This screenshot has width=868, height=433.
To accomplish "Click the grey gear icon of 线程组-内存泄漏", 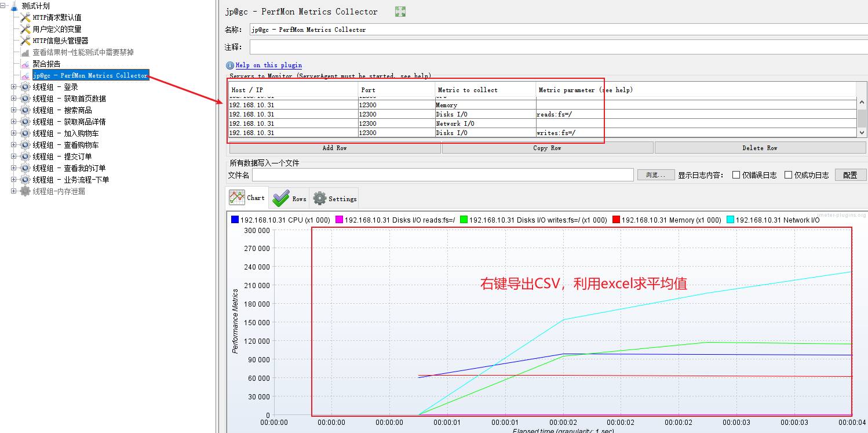I will click(25, 191).
